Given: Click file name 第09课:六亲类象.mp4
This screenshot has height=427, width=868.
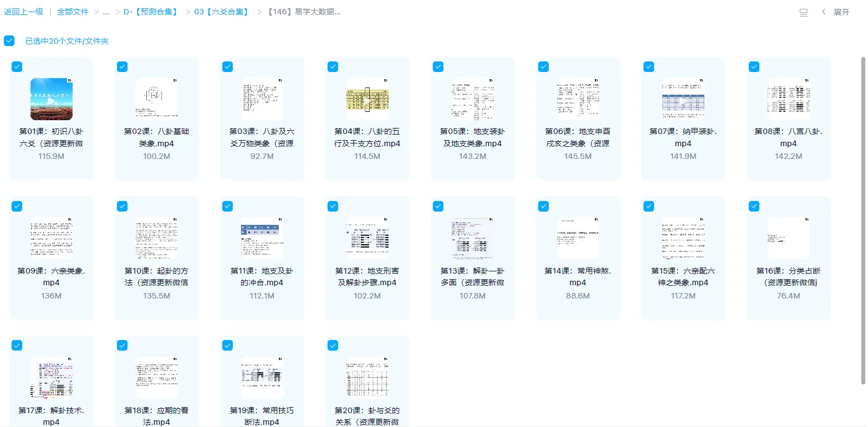Looking at the screenshot, I should [x=52, y=277].
